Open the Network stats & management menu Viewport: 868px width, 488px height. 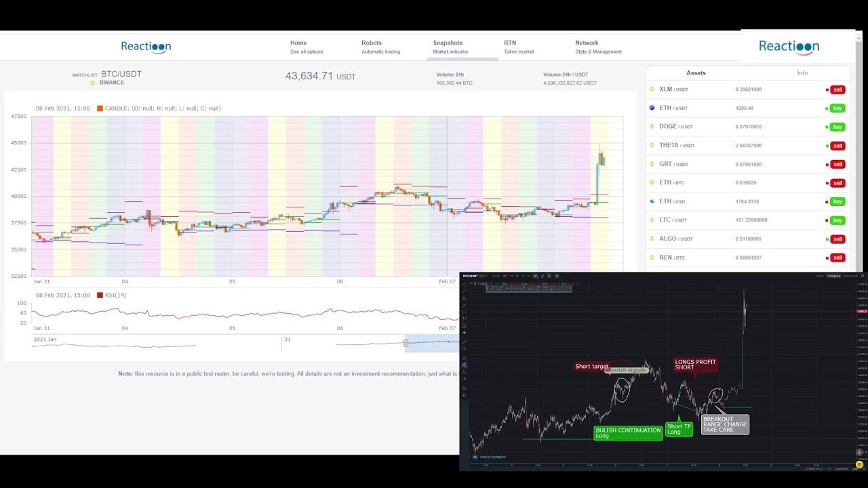(x=598, y=47)
